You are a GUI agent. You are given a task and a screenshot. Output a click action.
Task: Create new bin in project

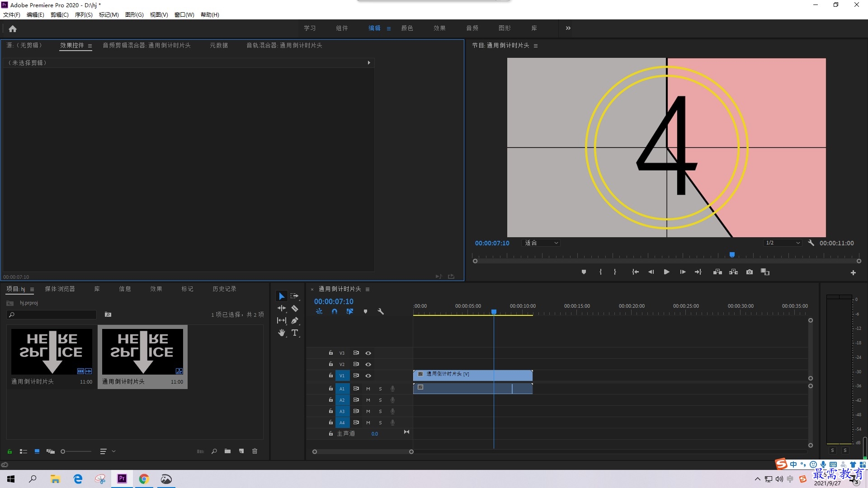pos(227,451)
